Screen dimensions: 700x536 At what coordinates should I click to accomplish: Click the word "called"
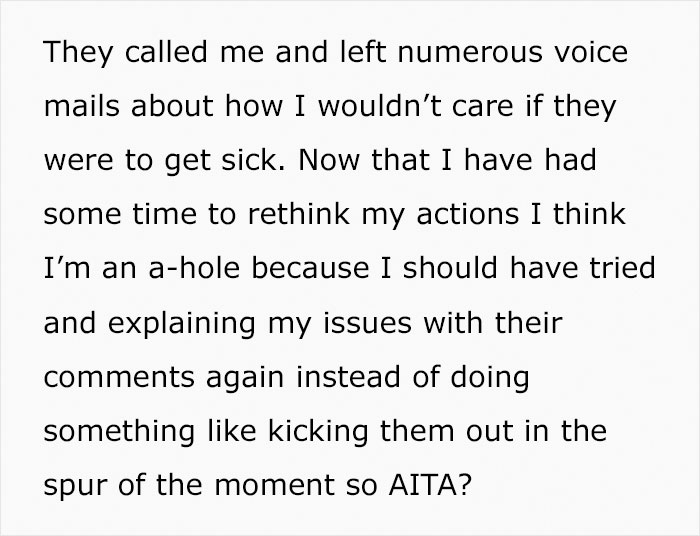pyautogui.click(x=166, y=51)
